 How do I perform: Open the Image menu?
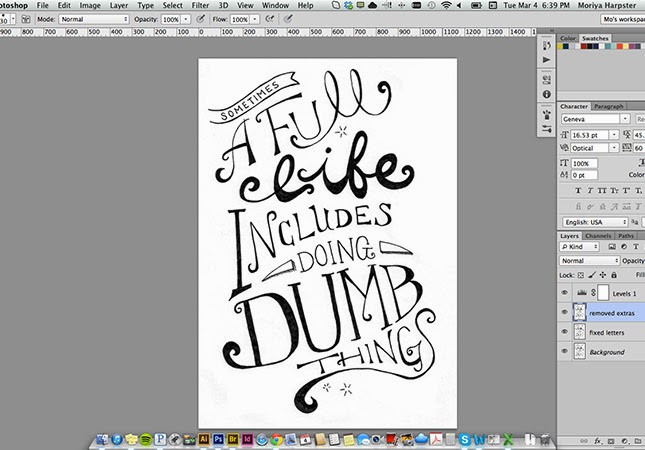point(90,5)
